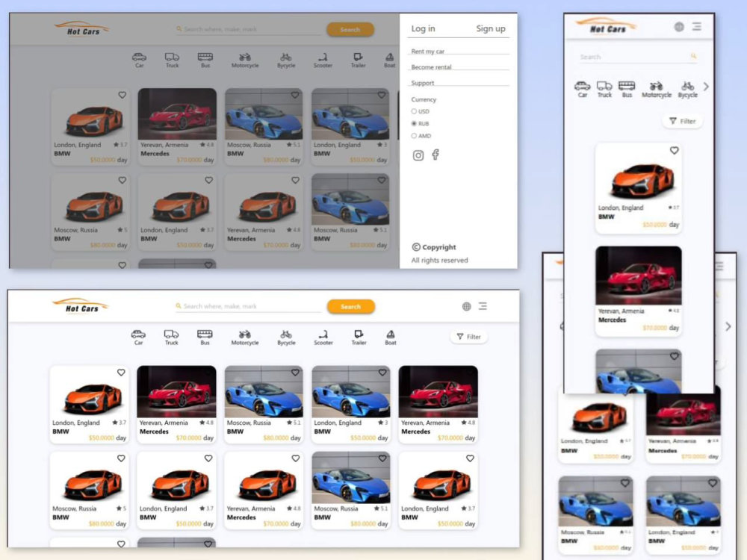This screenshot has height=560, width=747.
Task: Click Hot Cars logo in bottom desktop mockup
Action: point(81,305)
